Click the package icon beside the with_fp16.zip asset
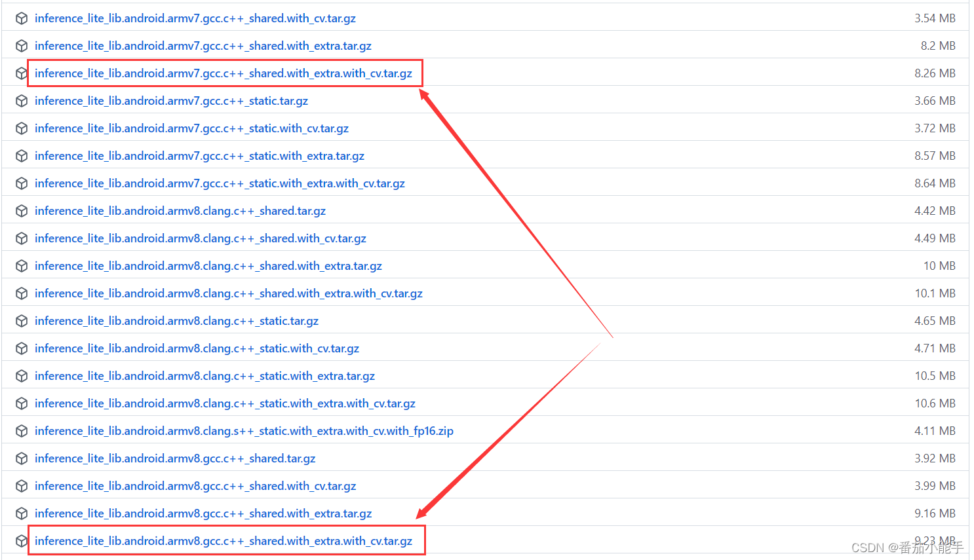Image resolution: width=974 pixels, height=560 pixels. [x=21, y=430]
